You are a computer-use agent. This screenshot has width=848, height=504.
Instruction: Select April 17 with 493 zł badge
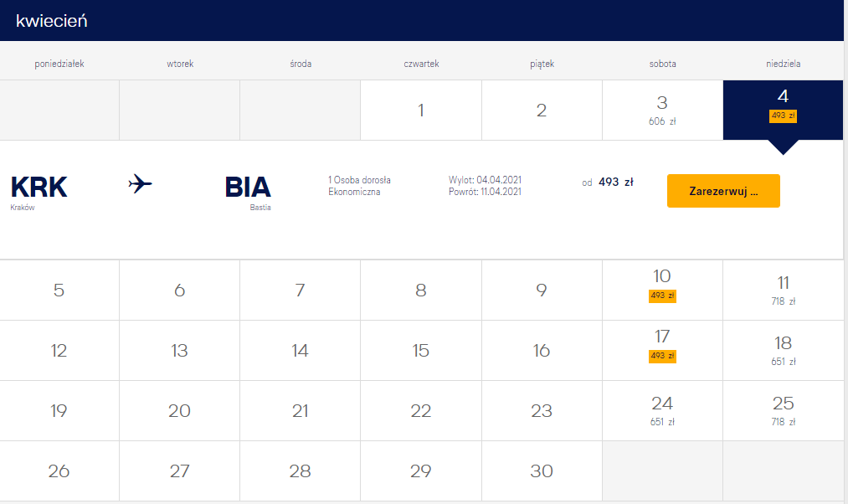662,351
